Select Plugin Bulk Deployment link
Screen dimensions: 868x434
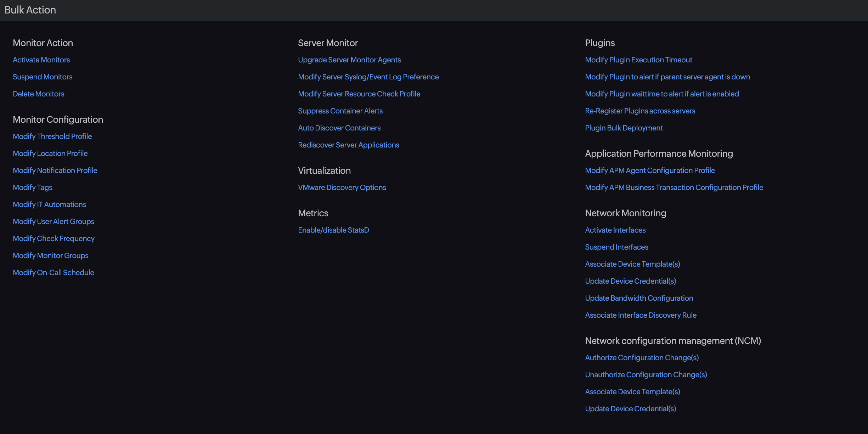[x=624, y=128]
